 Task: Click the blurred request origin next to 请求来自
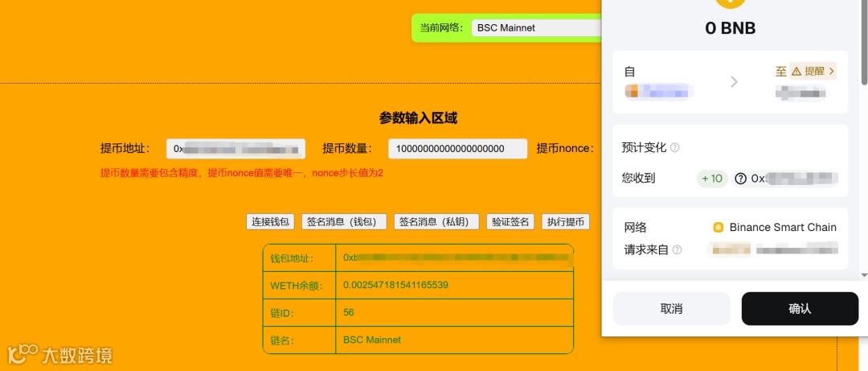click(x=772, y=249)
